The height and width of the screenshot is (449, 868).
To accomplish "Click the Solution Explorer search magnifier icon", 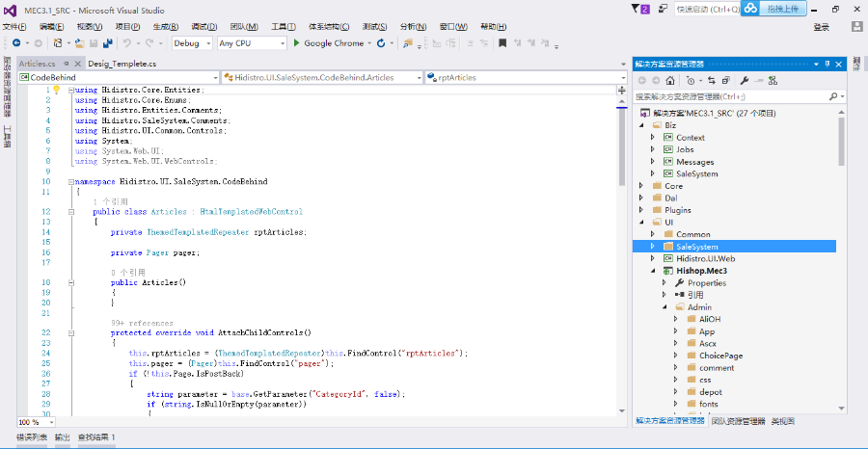I will tap(833, 96).
